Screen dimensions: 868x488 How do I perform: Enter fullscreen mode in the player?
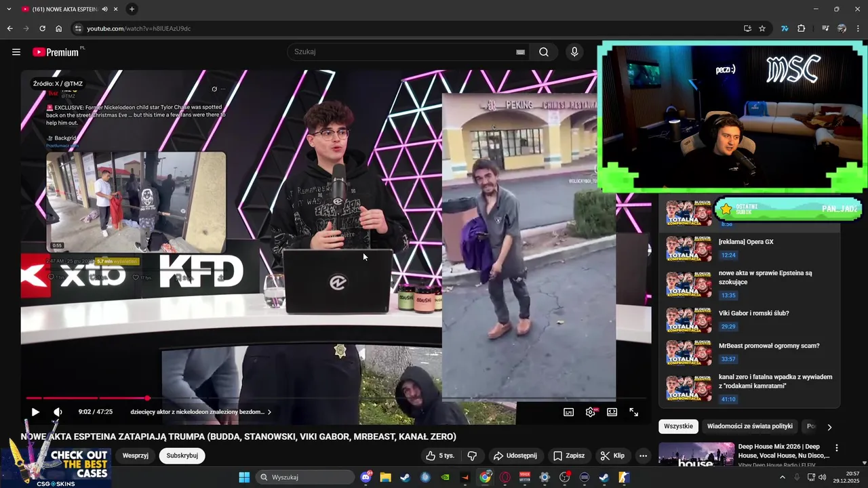(x=634, y=411)
